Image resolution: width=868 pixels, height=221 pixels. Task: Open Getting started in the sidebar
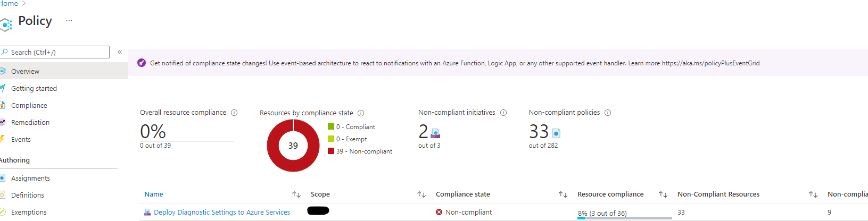34,88
